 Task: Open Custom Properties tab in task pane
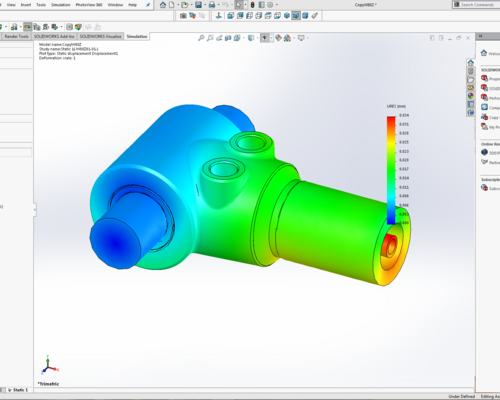coord(471,104)
